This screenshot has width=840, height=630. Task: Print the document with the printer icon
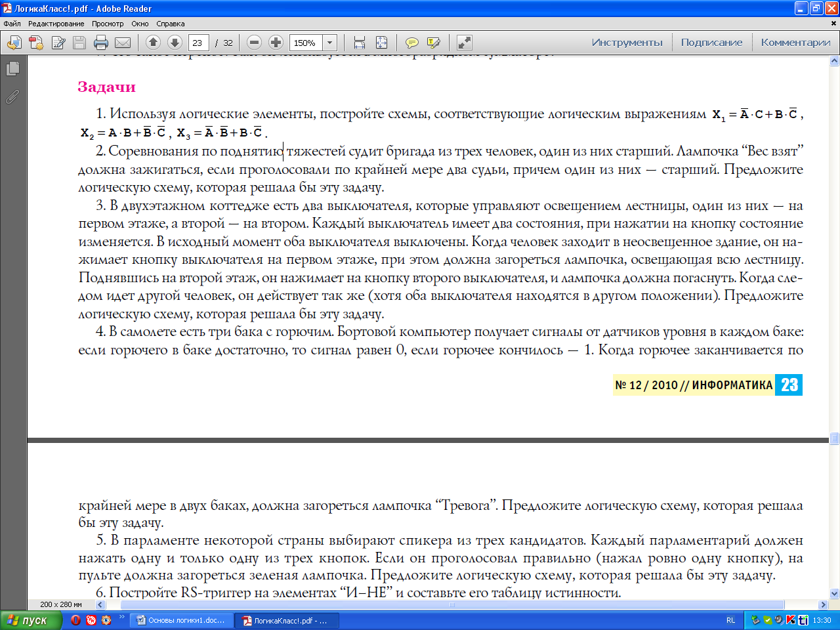tap(101, 43)
